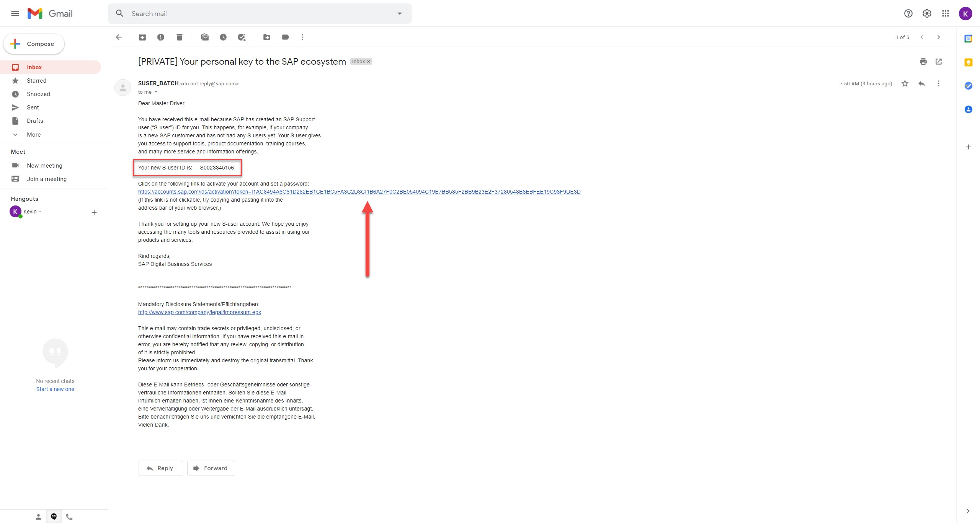Click the Gmail logo
The image size is (980, 523).
50,13
